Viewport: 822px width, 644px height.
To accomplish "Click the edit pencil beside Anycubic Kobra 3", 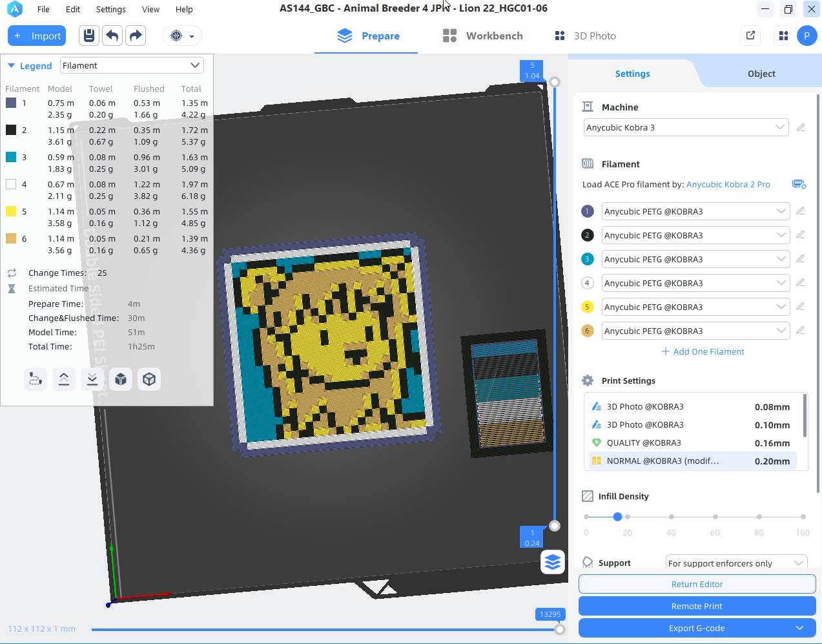I will click(801, 127).
